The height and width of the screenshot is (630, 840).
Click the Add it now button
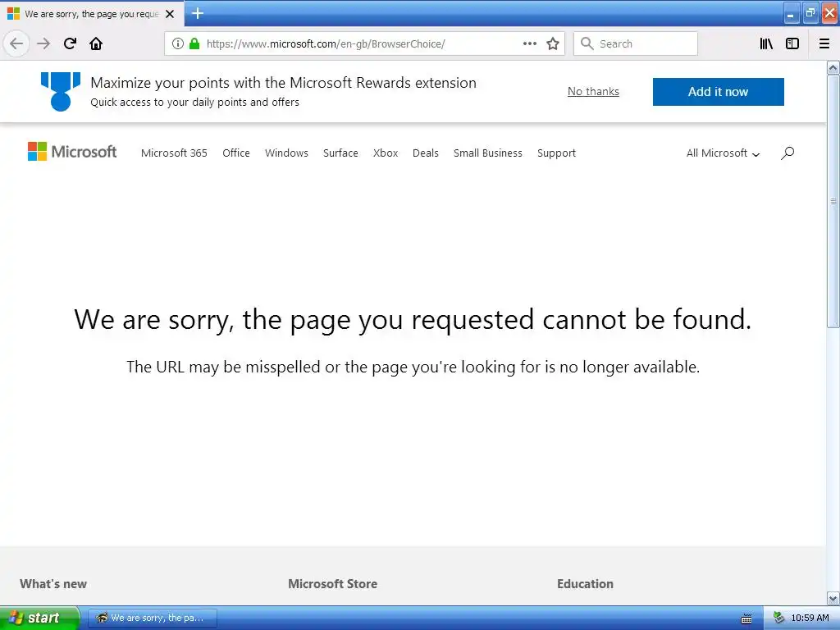[719, 92]
